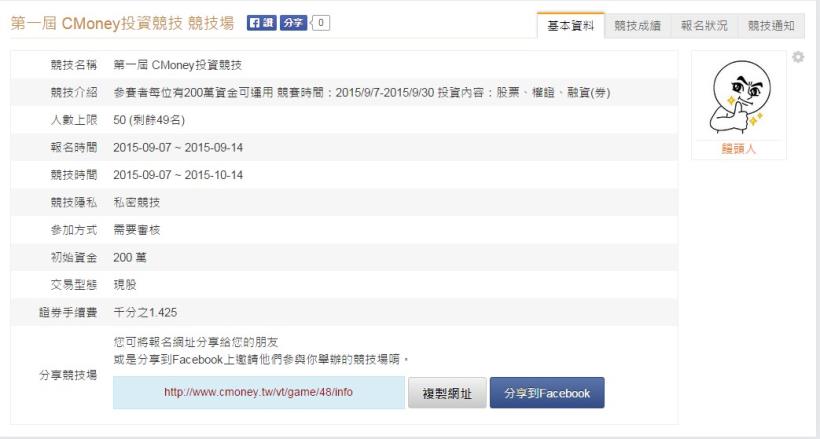Click the share count bubble showing 0
The image size is (820, 439).
pos(321,23)
